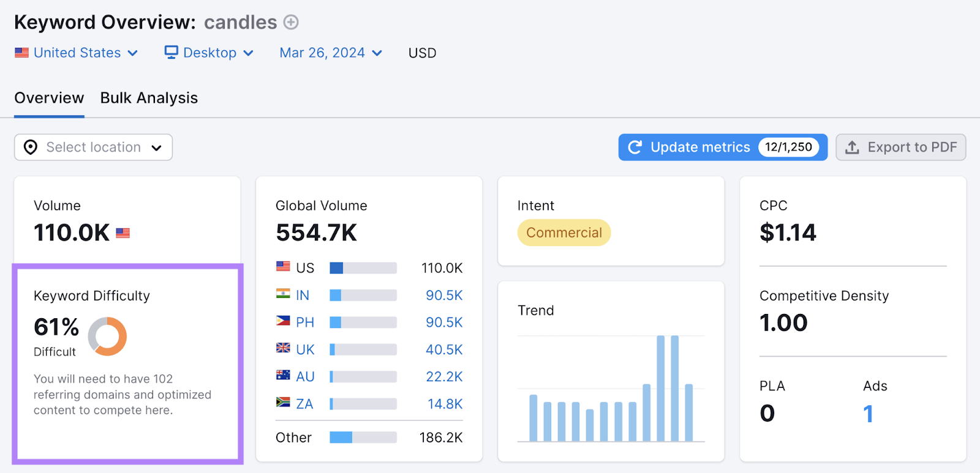Click the Ads count link
Viewport: 980px width, 473px height.
868,414
